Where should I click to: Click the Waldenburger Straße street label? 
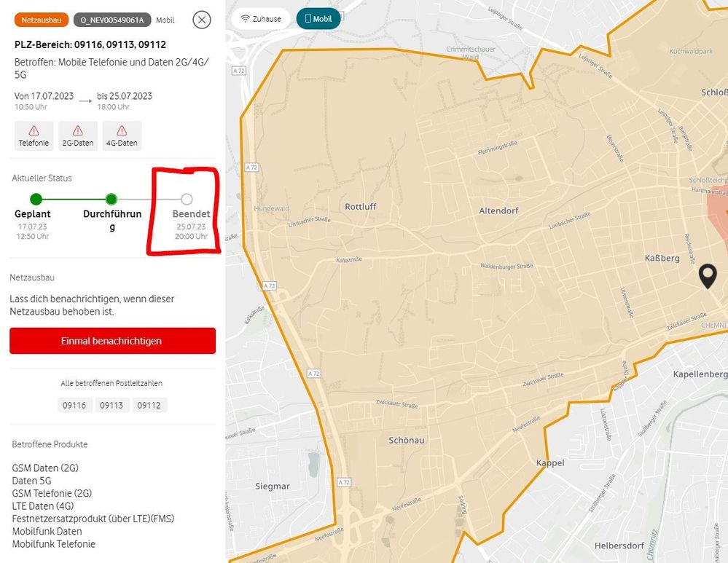point(506,266)
